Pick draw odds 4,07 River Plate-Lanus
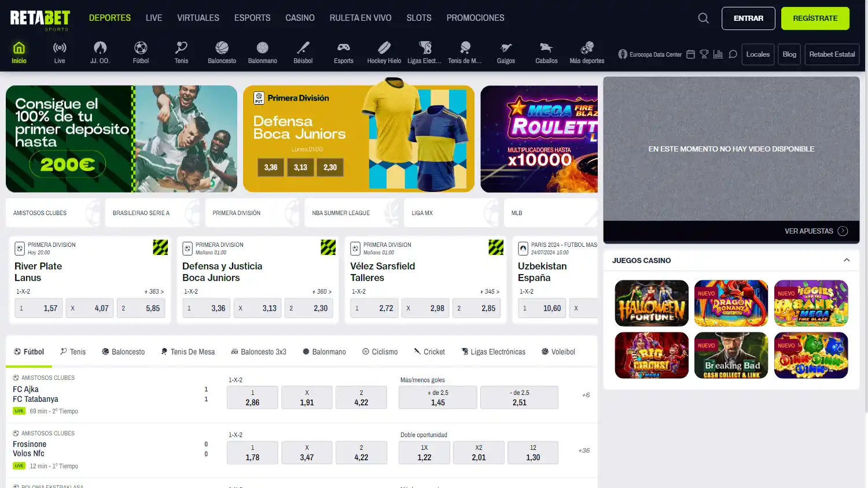Viewport: 868px width, 488px height. click(90, 308)
